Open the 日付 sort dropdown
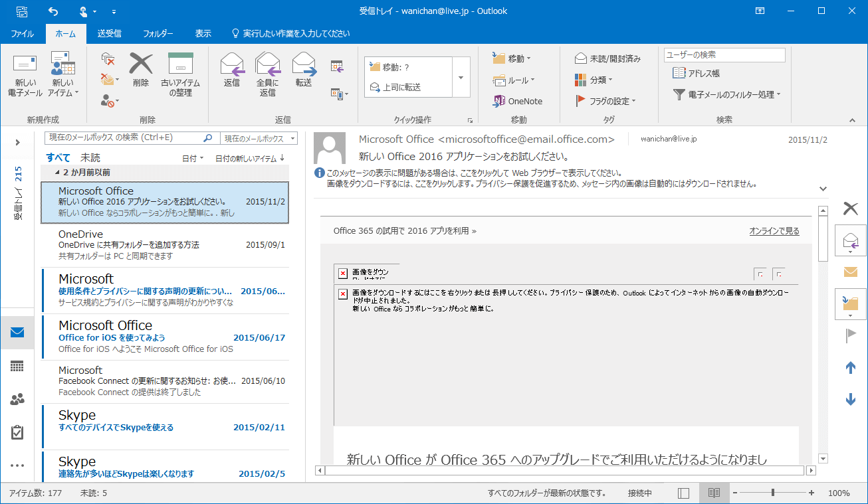Image resolution: width=868 pixels, height=504 pixels. click(193, 159)
